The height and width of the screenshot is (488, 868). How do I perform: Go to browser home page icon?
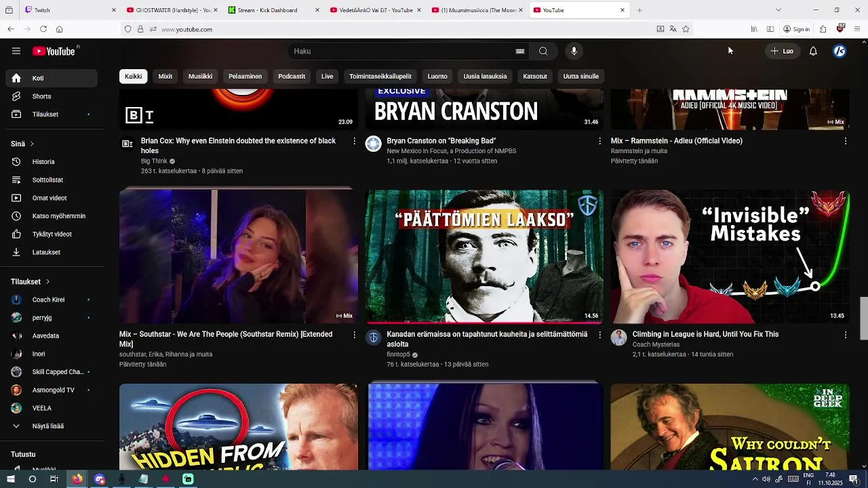(x=60, y=29)
